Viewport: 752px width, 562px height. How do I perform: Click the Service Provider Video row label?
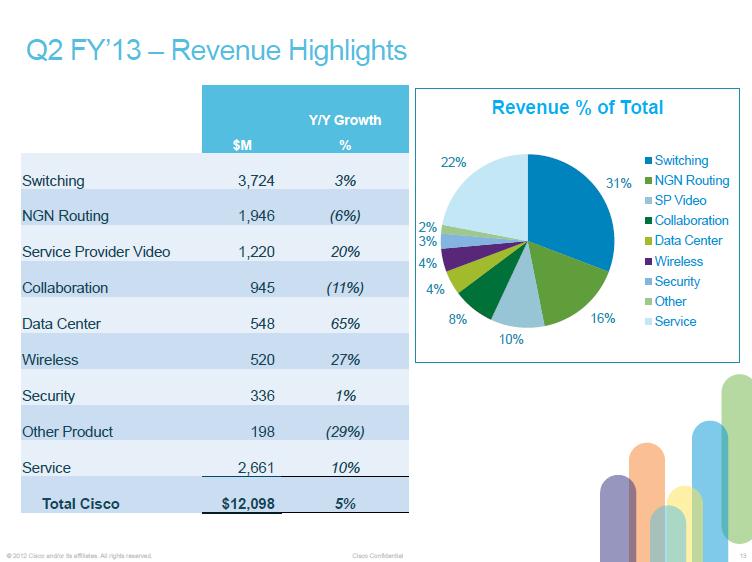pos(96,252)
